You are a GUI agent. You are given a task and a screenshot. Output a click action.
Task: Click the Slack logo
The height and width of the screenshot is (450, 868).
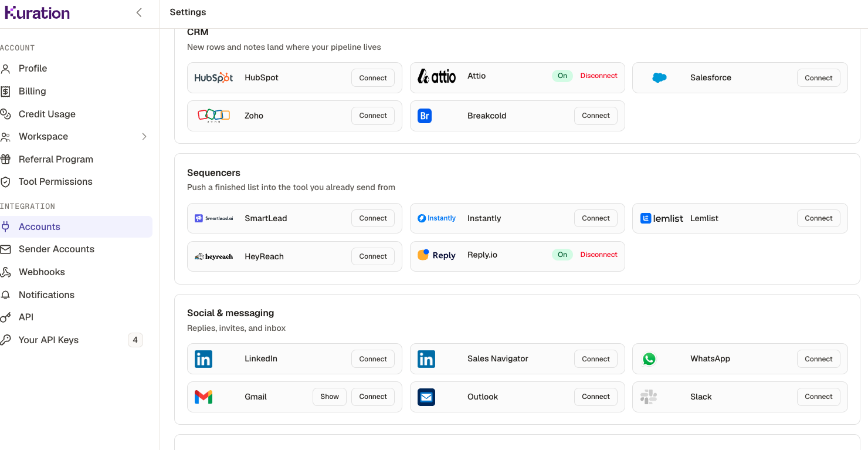[649, 397]
